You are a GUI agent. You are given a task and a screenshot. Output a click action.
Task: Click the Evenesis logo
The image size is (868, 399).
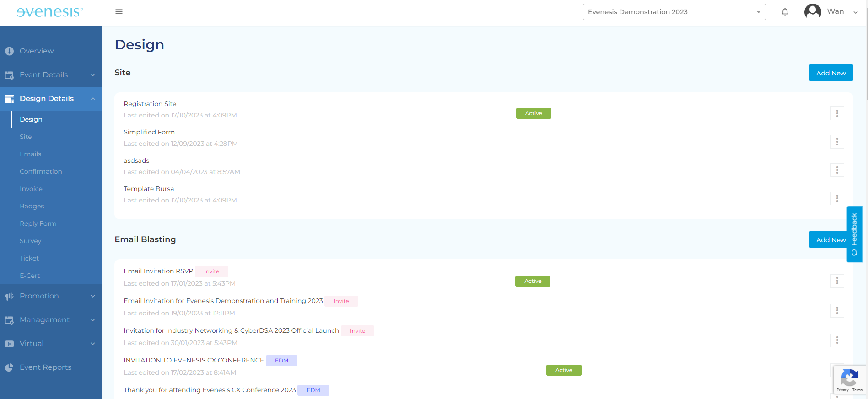[x=50, y=12]
